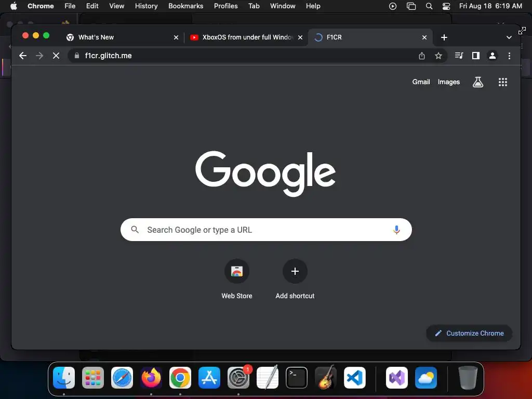Open the Help menu
This screenshot has width=532, height=399.
tap(313, 6)
